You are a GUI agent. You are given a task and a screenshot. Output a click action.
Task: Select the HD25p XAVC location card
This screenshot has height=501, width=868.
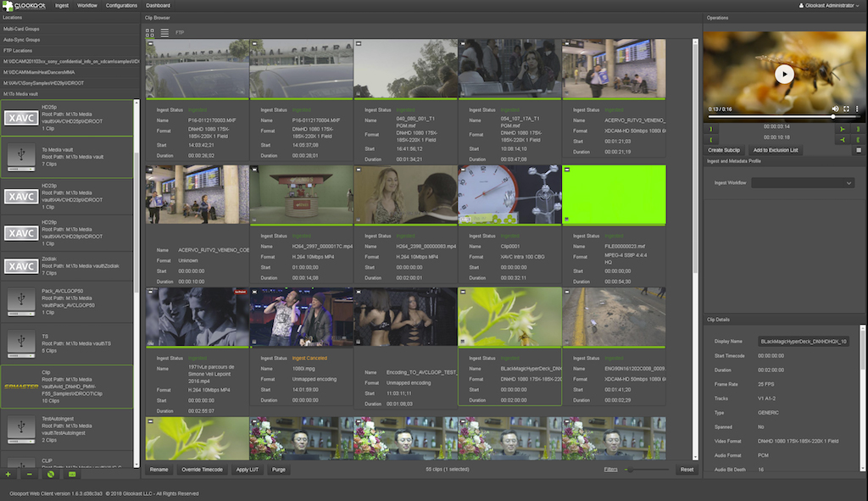point(67,118)
